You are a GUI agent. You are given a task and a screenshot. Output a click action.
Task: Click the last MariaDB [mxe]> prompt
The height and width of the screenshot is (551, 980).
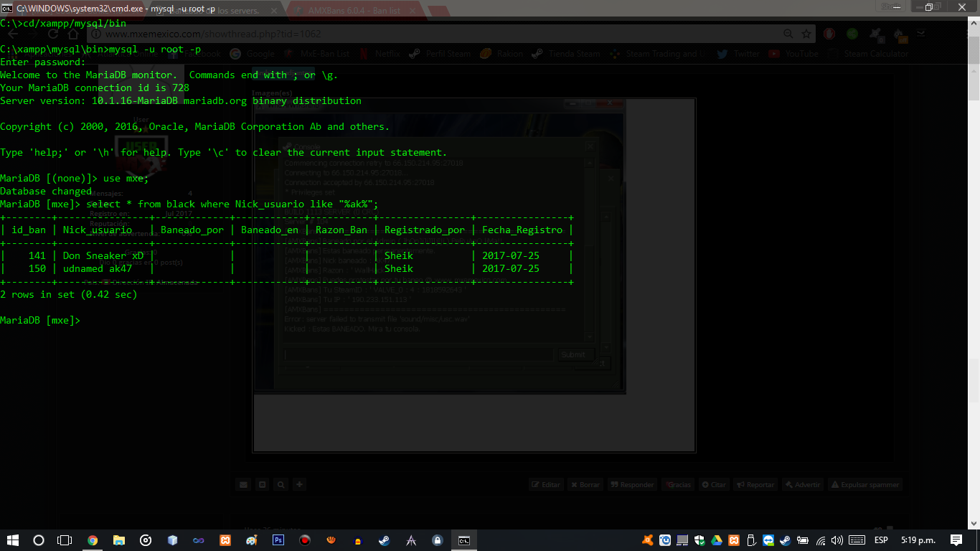(x=40, y=320)
